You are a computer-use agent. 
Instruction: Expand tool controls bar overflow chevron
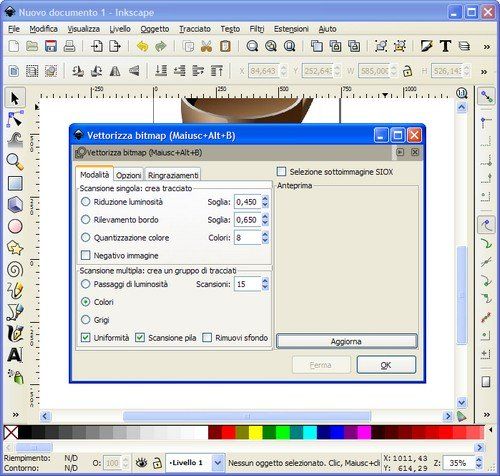[x=484, y=72]
